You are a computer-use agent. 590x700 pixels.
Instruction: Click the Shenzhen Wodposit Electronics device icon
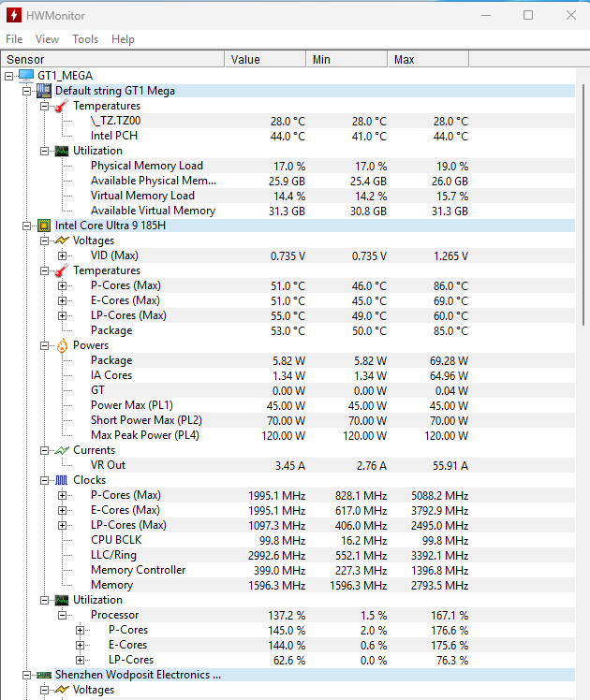coord(44,675)
